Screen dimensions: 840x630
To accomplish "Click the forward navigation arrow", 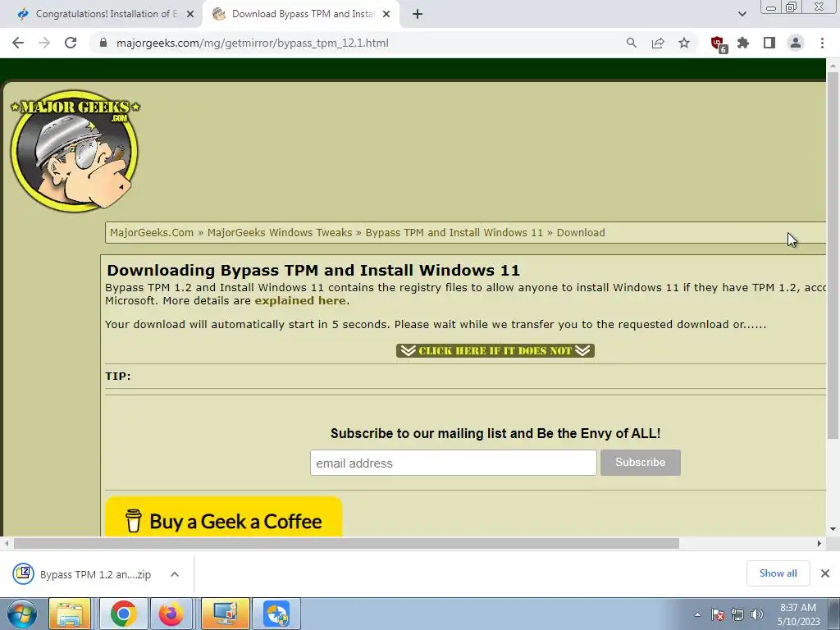I will [x=44, y=43].
